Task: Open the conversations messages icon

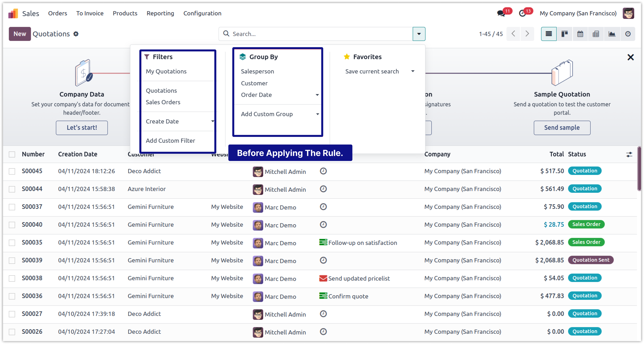Action: [501, 13]
